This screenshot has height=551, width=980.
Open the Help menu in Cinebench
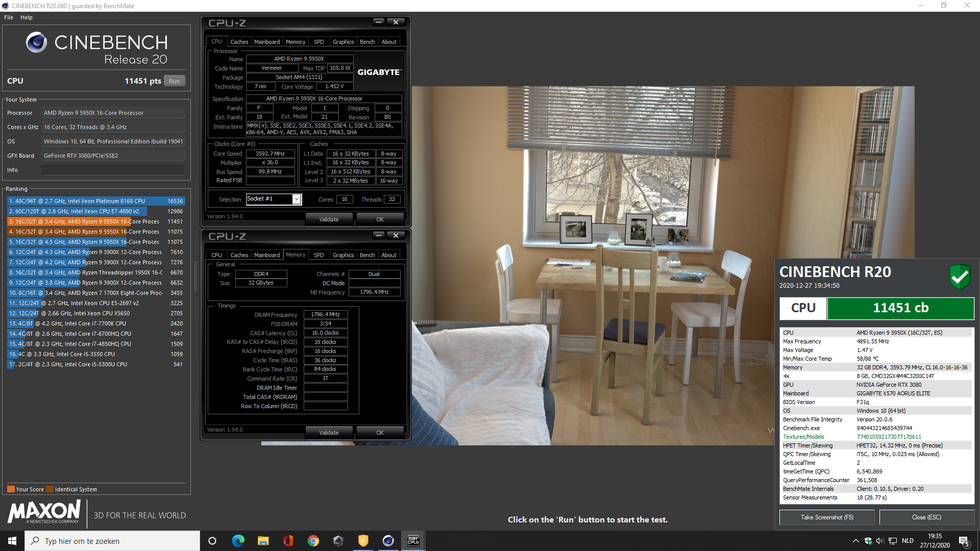[x=27, y=17]
